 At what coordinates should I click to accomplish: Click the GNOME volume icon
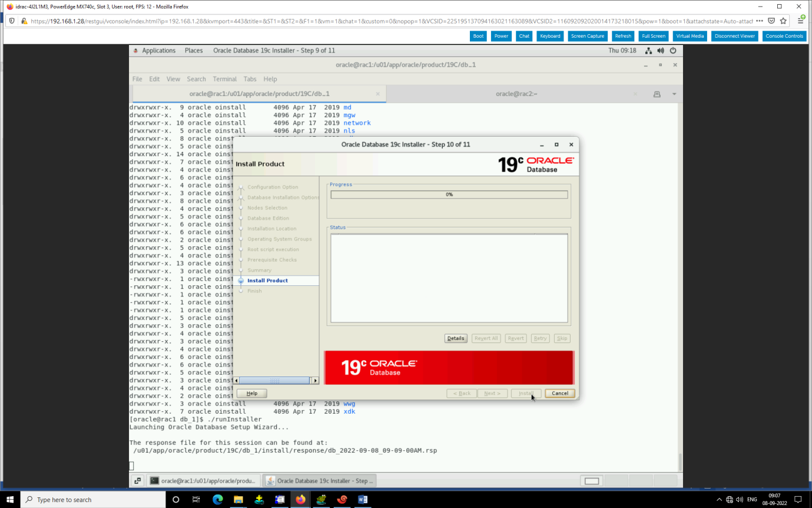pos(661,51)
